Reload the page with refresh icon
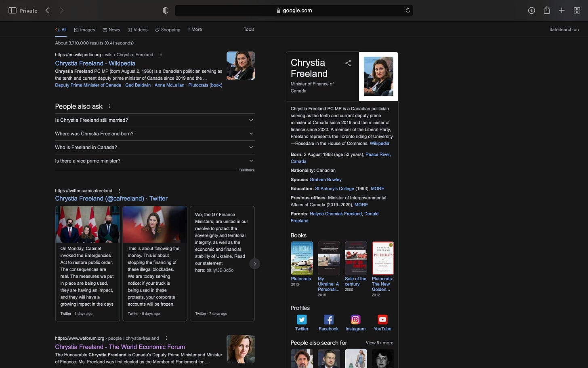The height and width of the screenshot is (368, 588). click(x=408, y=11)
